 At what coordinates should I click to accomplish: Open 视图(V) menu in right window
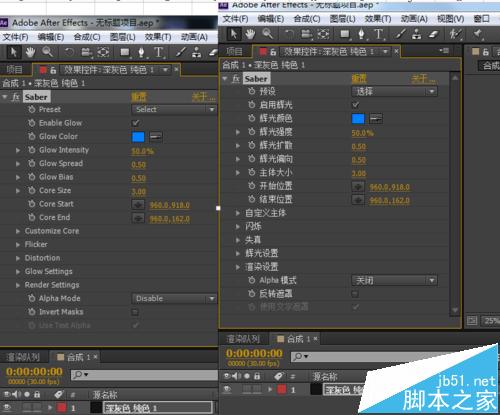pyautogui.click(x=450, y=19)
